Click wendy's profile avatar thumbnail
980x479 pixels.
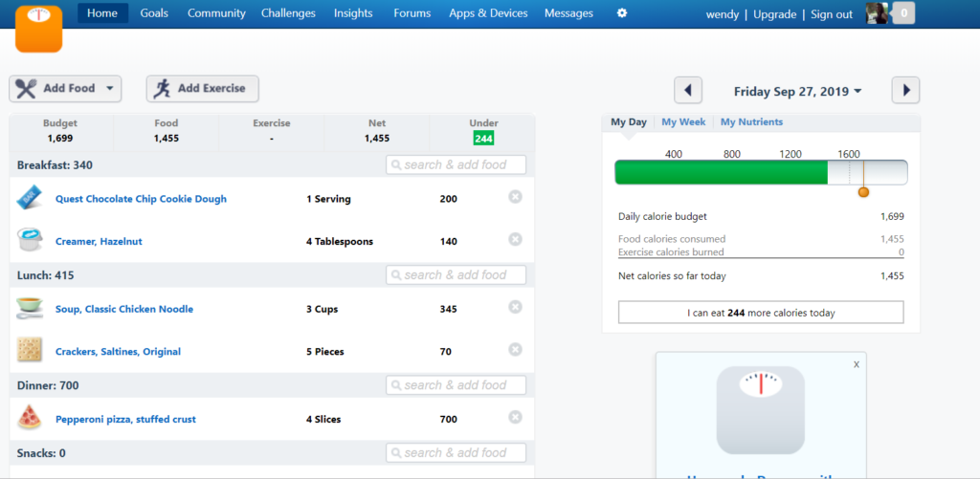[x=877, y=13]
